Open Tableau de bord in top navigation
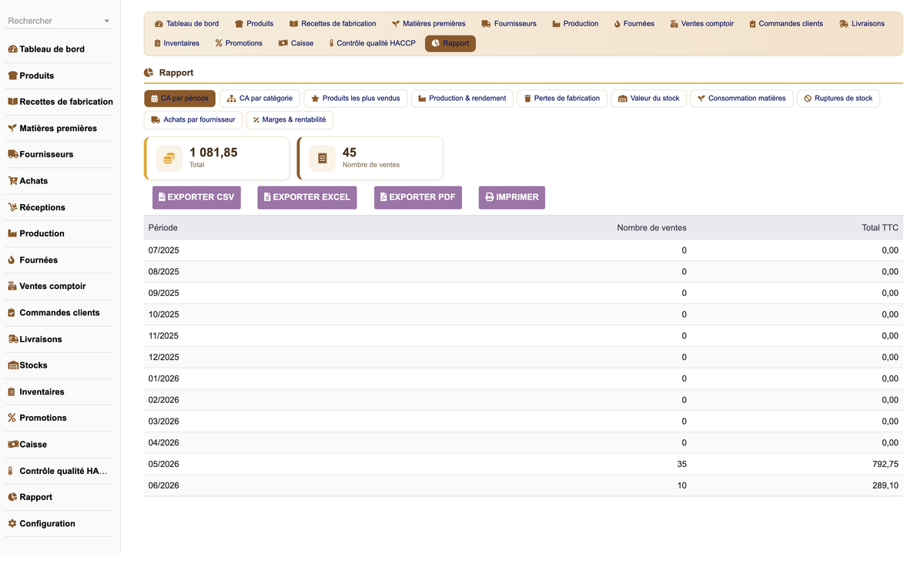Image resolution: width=924 pixels, height=571 pixels. (186, 24)
